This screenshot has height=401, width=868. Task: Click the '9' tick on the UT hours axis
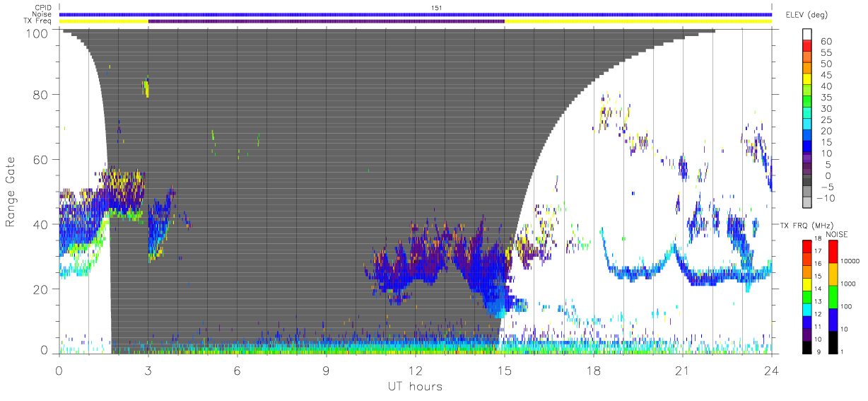[327, 370]
